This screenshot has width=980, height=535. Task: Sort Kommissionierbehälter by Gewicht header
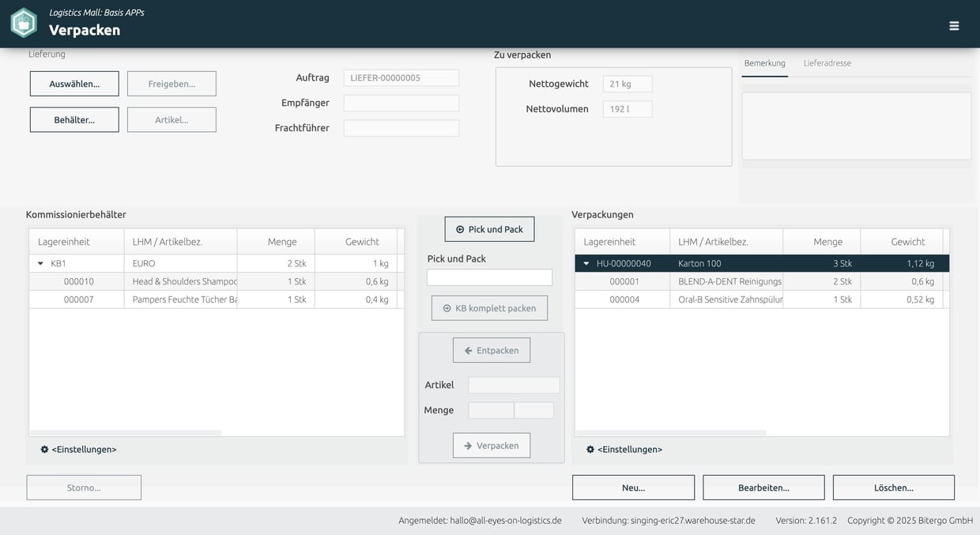[x=356, y=242]
